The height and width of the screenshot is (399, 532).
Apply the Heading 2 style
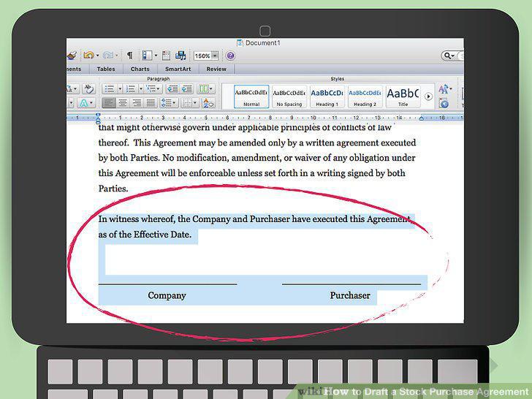point(365,96)
